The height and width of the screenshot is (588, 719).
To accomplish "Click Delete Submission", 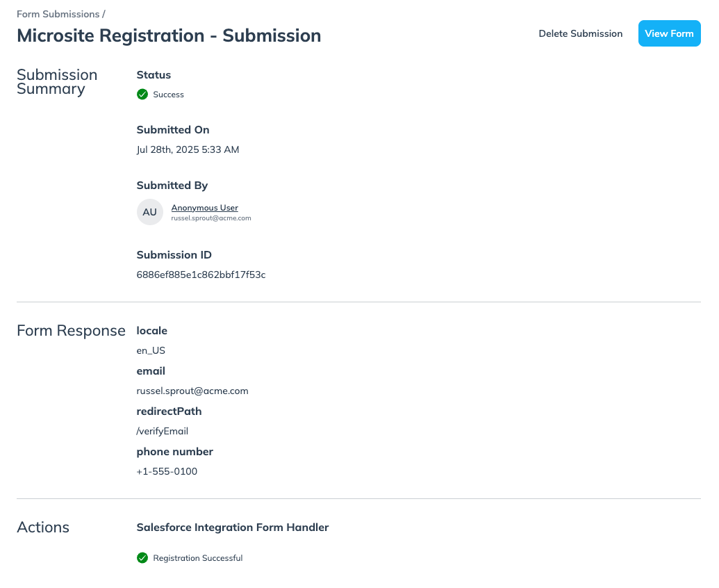I will tap(580, 33).
